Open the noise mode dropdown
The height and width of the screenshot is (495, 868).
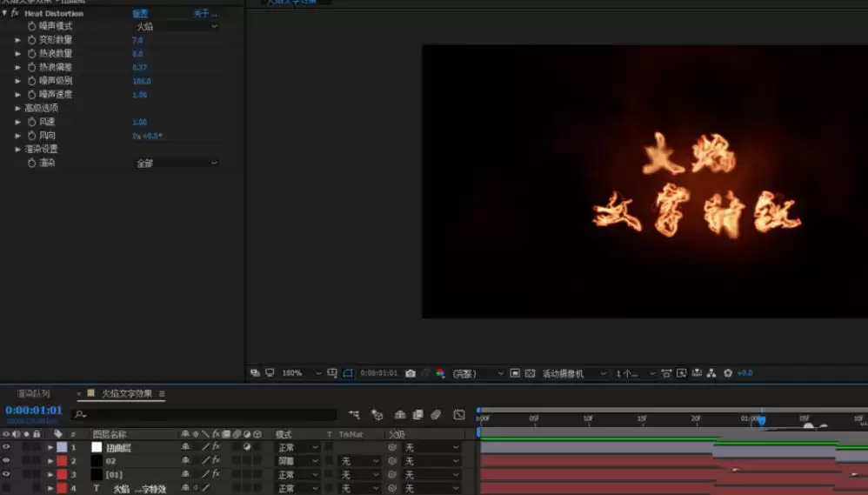click(x=176, y=26)
